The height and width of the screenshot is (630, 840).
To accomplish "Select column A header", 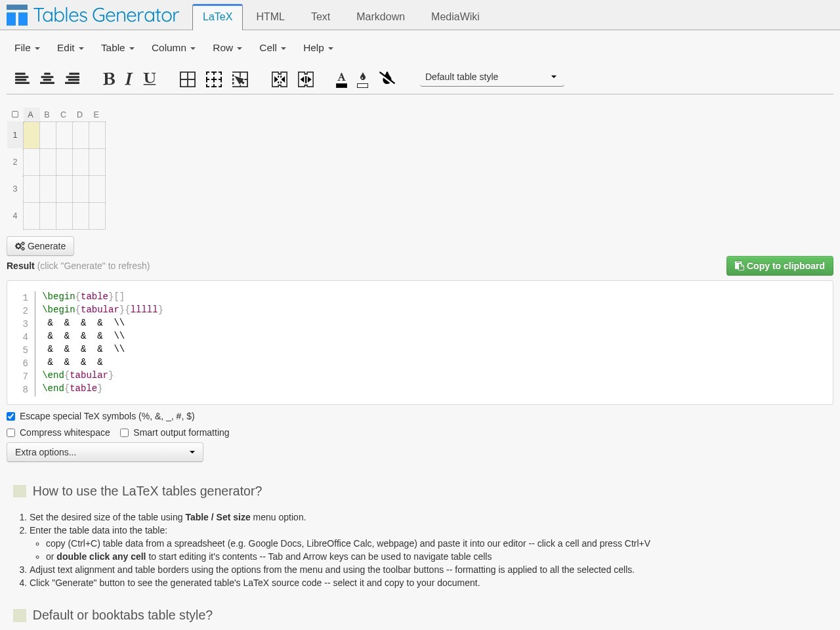I will [31, 114].
